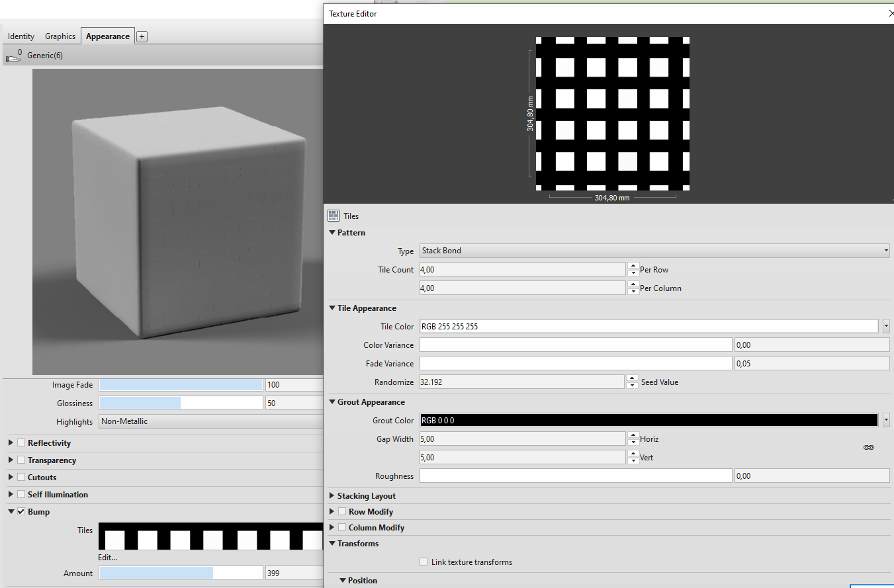Viewport: 894px width, 588px height.
Task: Switch to the Identity tab
Action: click(21, 36)
